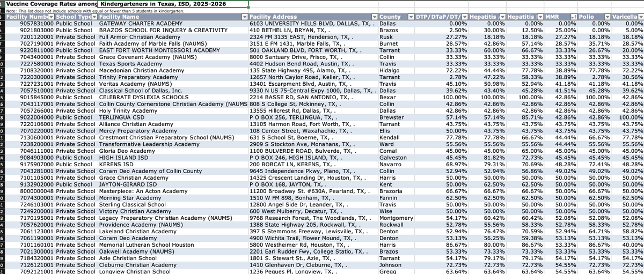Viewport: 644px width, 274px height.
Task: Select the Sterling Classical School cell
Action: tap(173, 204)
